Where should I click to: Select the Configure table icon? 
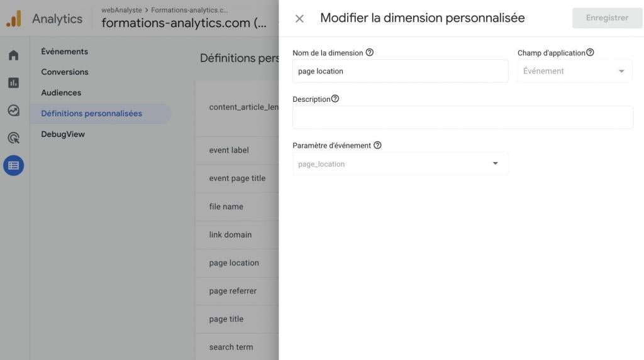14,165
